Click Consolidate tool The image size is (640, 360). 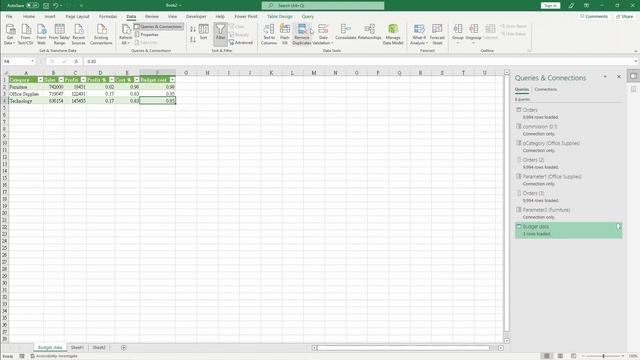click(345, 32)
